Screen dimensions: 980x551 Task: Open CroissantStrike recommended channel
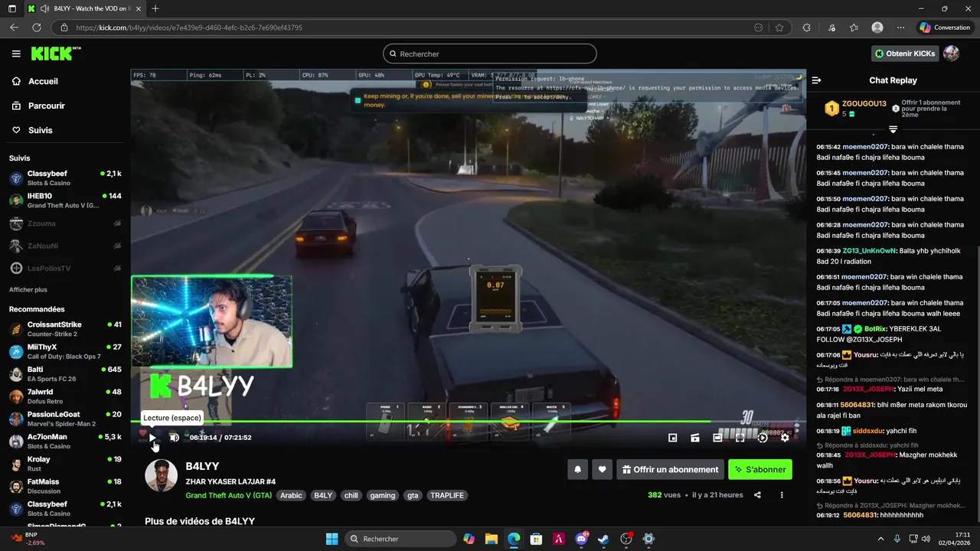click(x=65, y=329)
